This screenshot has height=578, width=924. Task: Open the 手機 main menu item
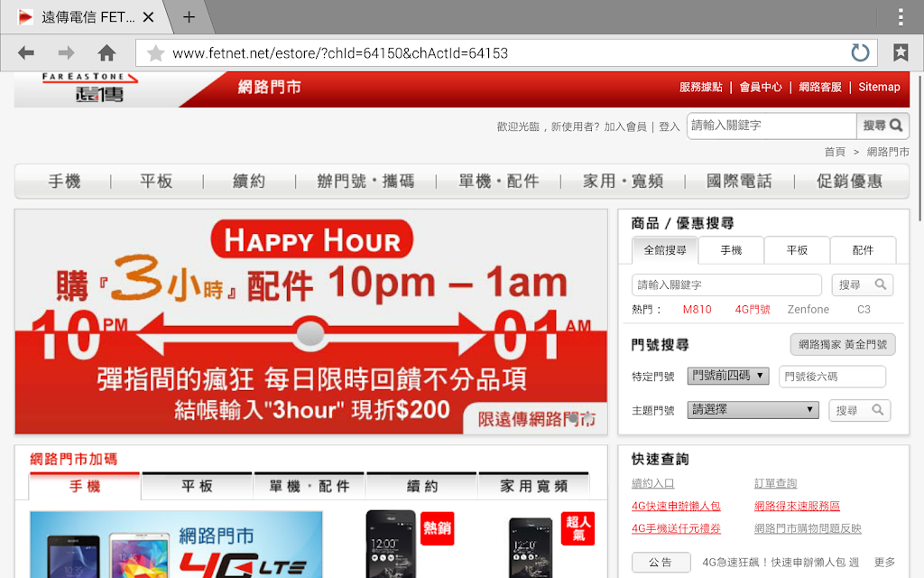point(64,181)
